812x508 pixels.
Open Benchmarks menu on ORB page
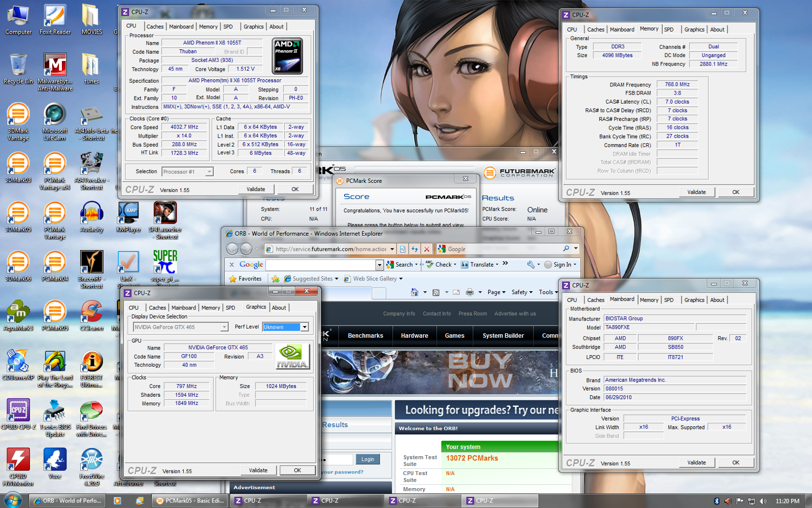point(365,336)
